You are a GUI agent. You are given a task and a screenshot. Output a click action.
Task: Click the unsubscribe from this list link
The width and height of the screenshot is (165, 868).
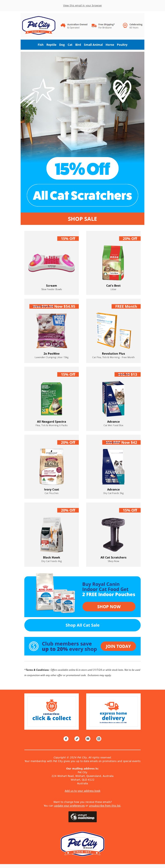(x=105, y=806)
